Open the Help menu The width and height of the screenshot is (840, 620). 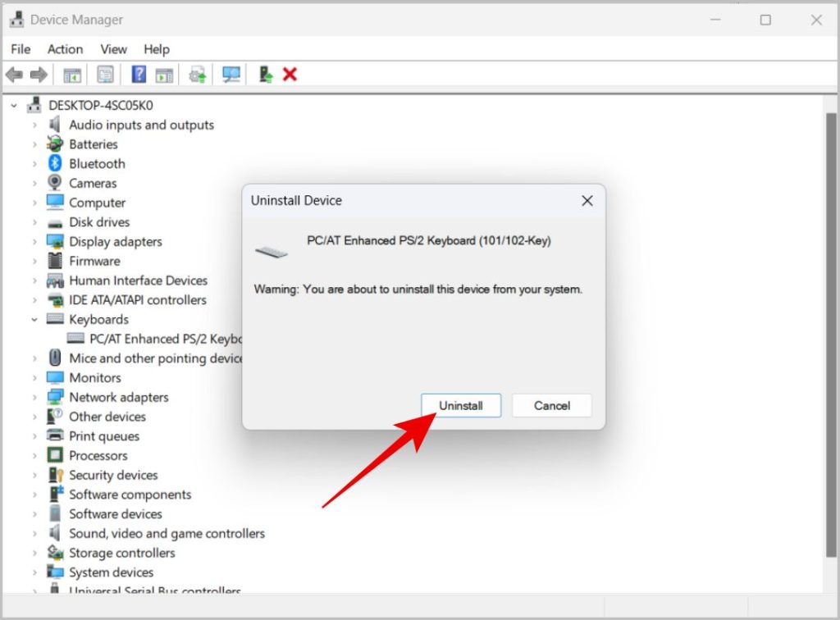[x=157, y=49]
